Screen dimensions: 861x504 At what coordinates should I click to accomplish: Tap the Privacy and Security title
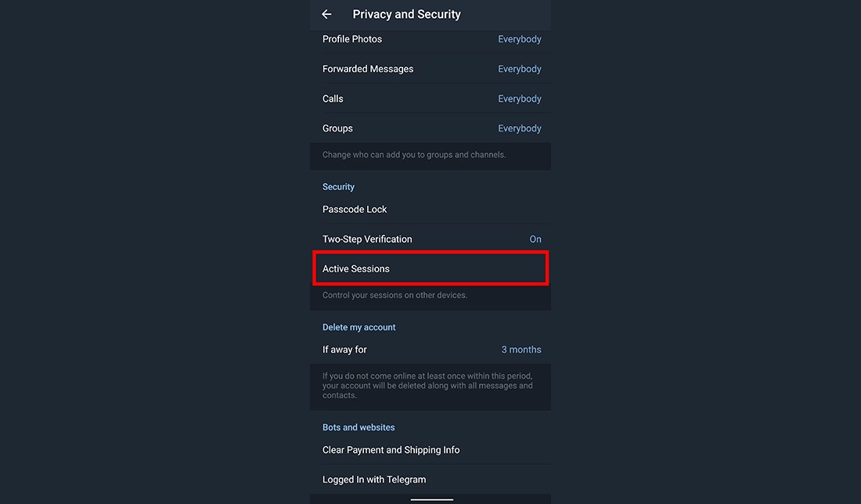coord(406,14)
